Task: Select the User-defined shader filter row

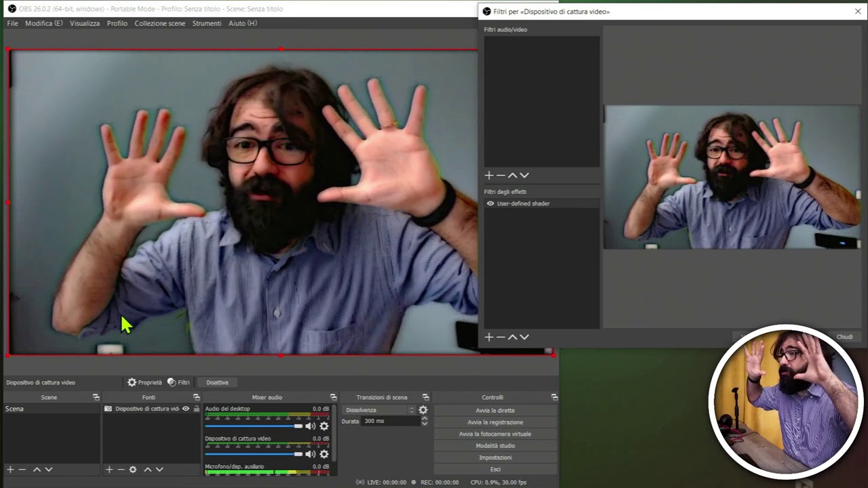Action: [541, 203]
